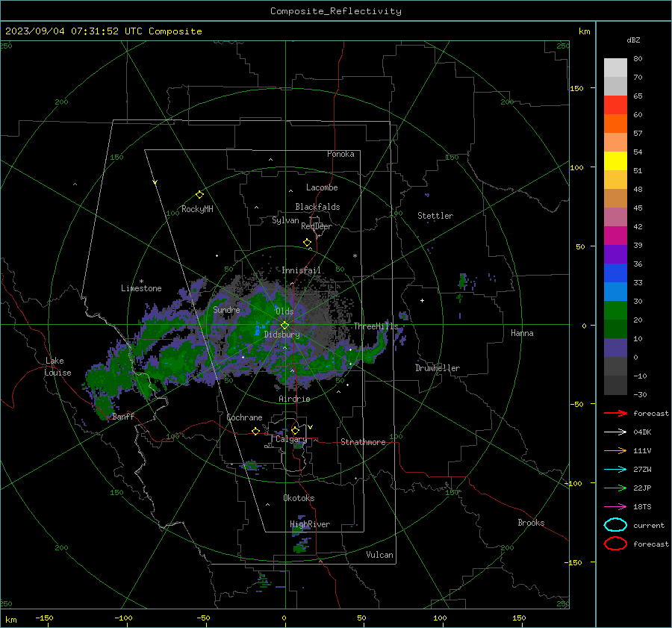Click the Hanna town label

(x=522, y=333)
